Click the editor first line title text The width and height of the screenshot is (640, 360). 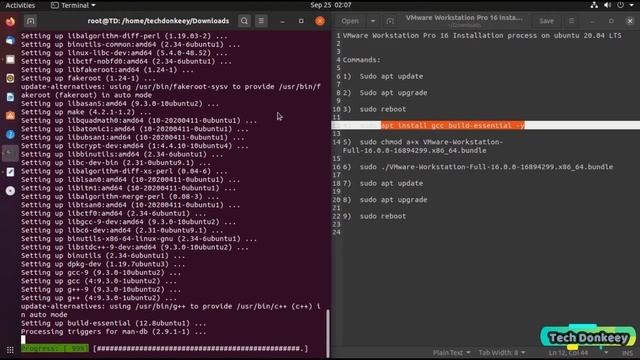point(482,36)
